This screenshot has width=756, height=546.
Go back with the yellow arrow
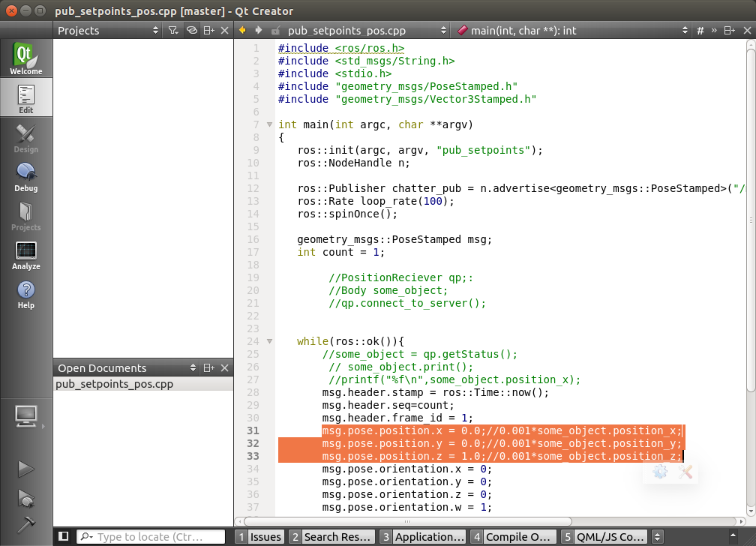coord(242,31)
